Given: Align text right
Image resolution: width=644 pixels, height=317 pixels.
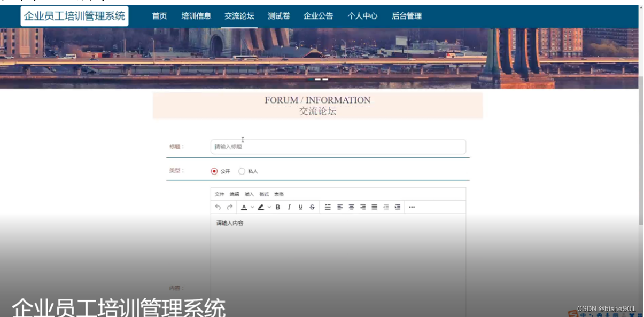Looking at the screenshot, I should point(363,207).
